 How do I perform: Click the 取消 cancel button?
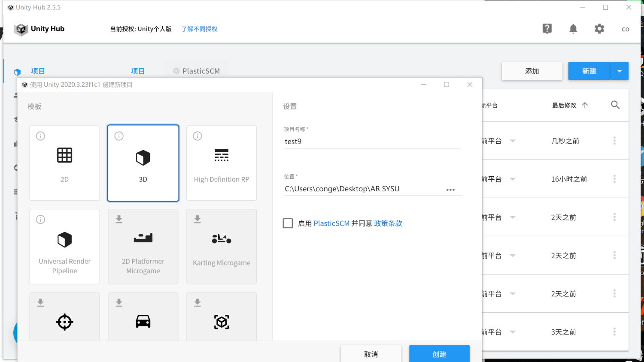click(371, 354)
